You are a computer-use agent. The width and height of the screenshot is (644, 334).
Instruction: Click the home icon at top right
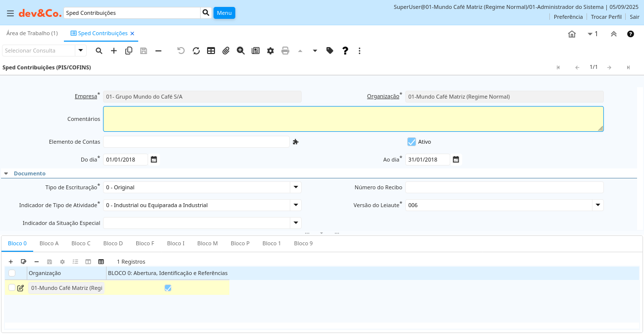[572, 34]
